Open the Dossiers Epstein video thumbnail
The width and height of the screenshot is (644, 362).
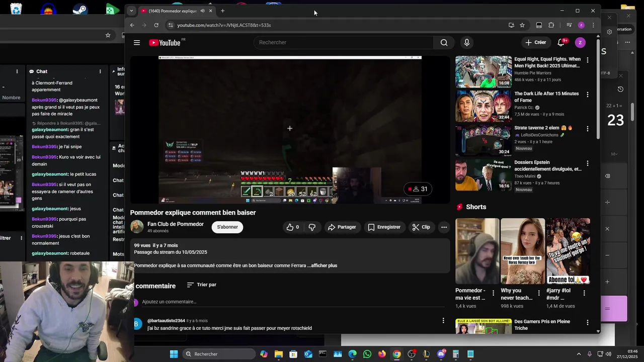484,175
